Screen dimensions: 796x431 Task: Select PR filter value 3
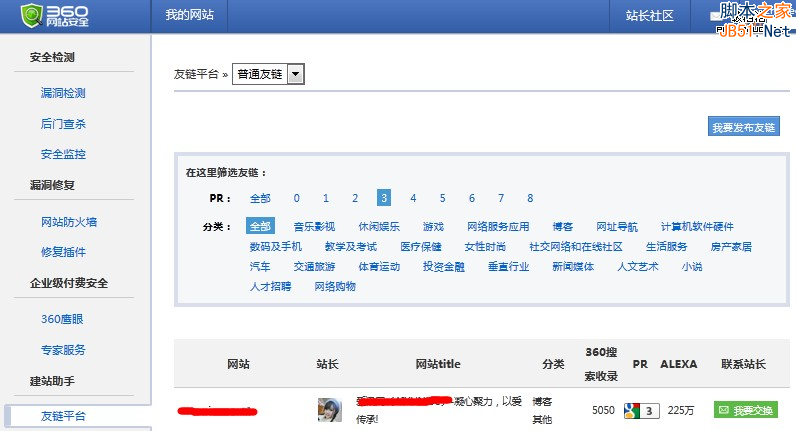(384, 198)
